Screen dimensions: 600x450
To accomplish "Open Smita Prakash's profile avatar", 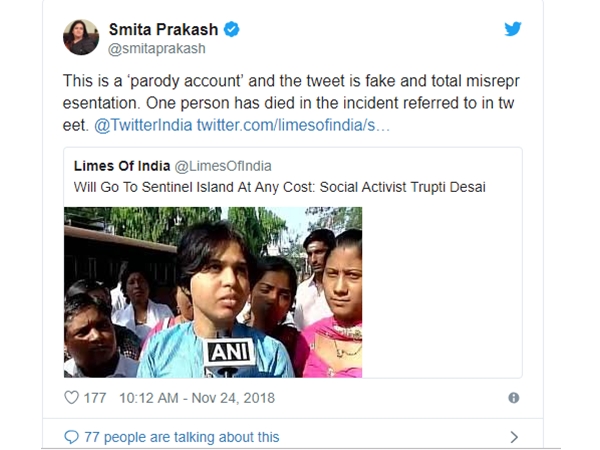I will point(81,37).
